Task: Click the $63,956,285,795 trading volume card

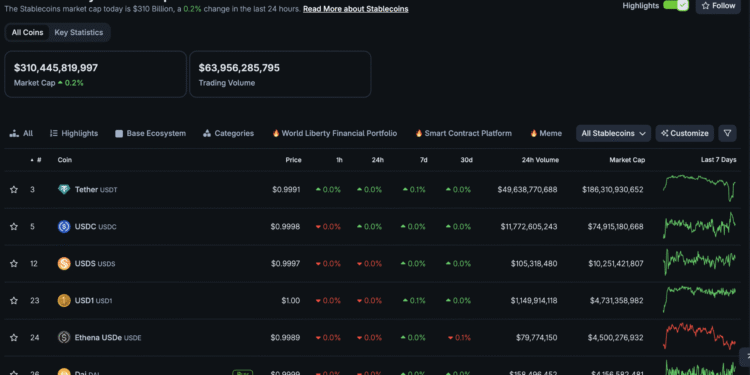Action: click(x=280, y=74)
